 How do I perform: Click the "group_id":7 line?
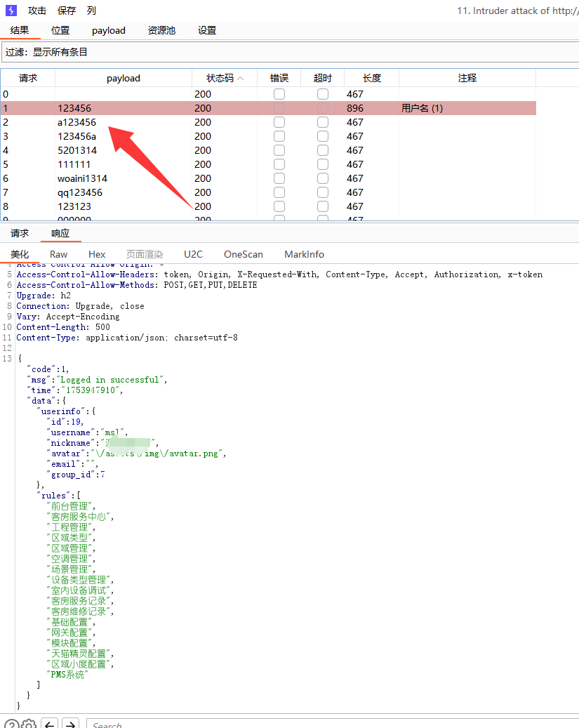[76, 475]
